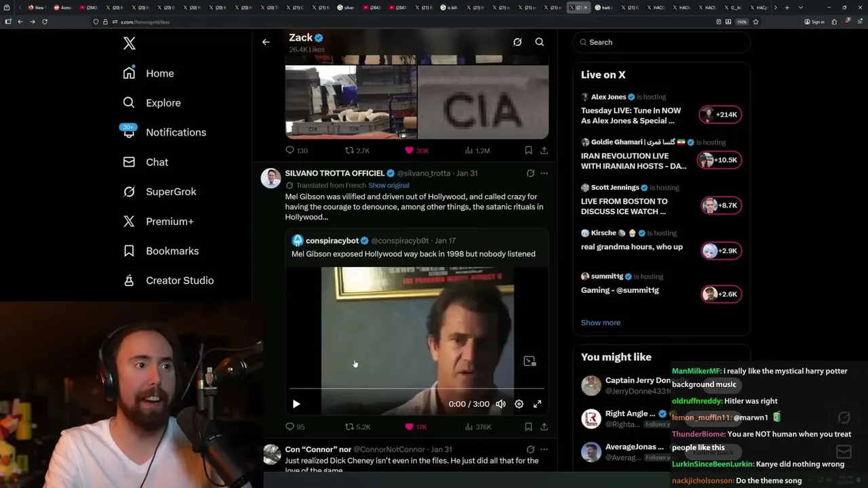View analytics showing 1.2M views
The height and width of the screenshot is (488, 868).
477,150
